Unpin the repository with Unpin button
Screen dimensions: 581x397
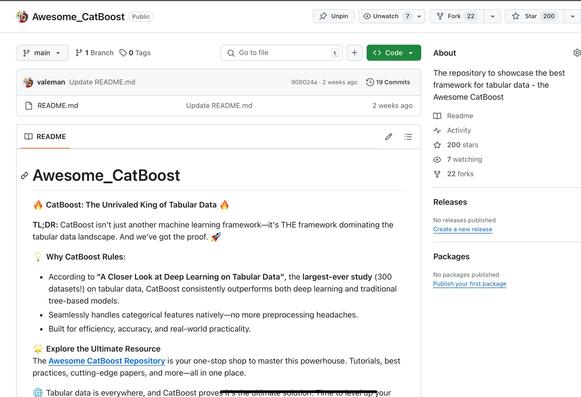point(333,16)
